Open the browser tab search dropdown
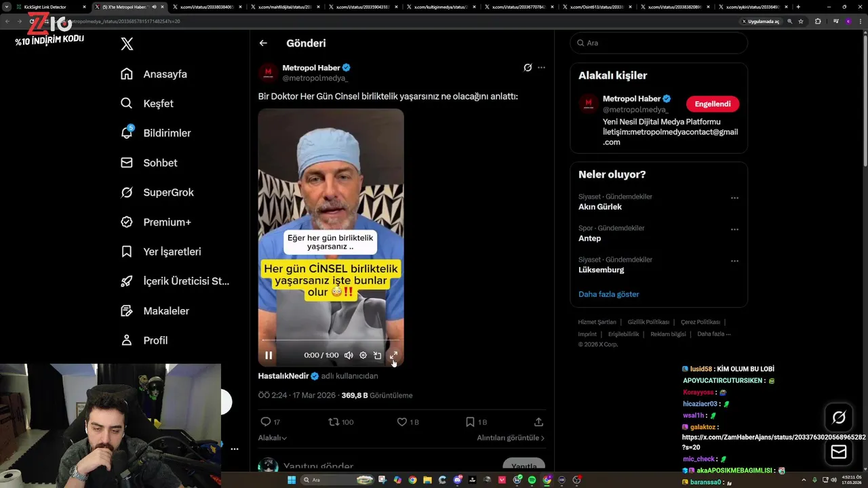868x488 pixels. pyautogui.click(x=7, y=7)
